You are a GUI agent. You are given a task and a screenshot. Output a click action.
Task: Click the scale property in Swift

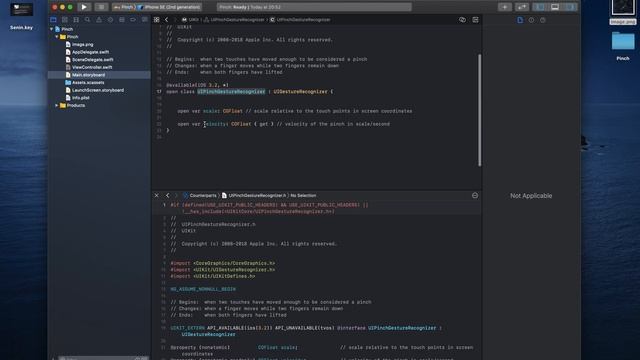(x=210, y=111)
